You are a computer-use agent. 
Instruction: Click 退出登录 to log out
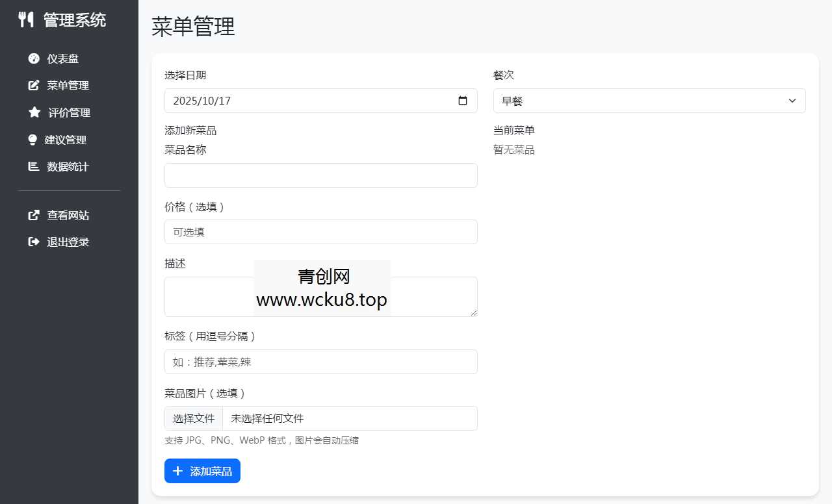(68, 242)
